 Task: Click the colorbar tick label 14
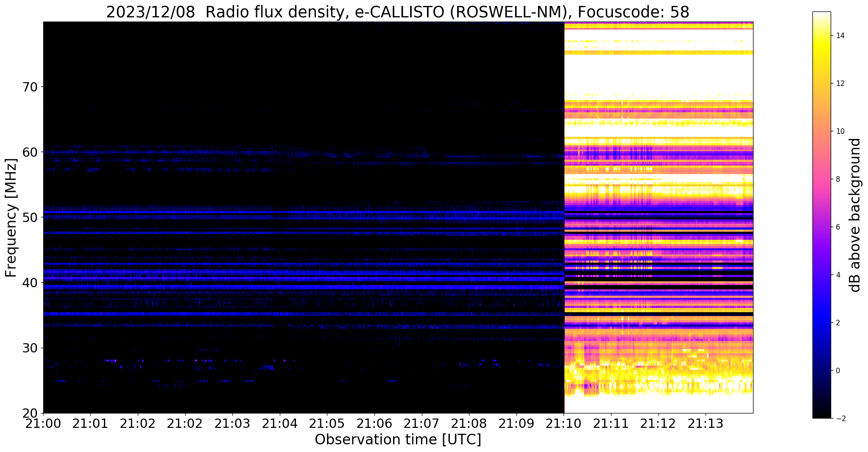tap(840, 36)
